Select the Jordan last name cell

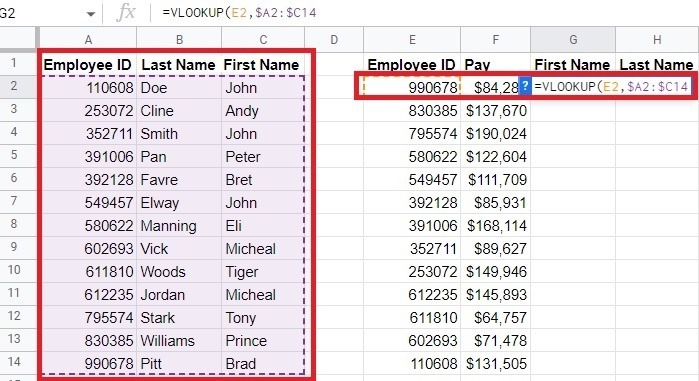179,295
